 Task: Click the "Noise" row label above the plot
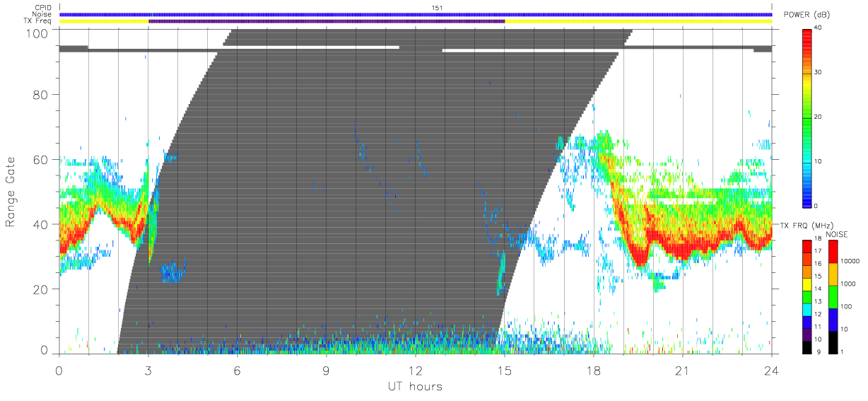(42, 14)
